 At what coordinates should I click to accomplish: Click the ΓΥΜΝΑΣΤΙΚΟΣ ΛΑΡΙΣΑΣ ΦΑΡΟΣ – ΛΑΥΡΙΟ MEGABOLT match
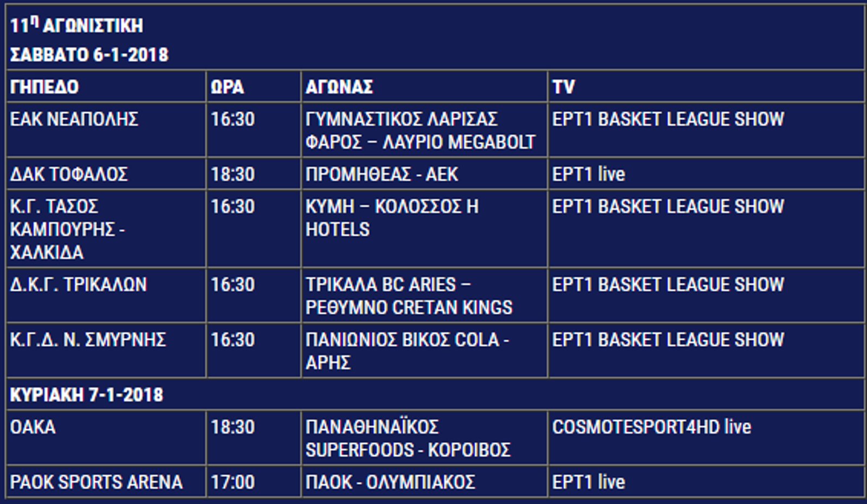click(420, 131)
